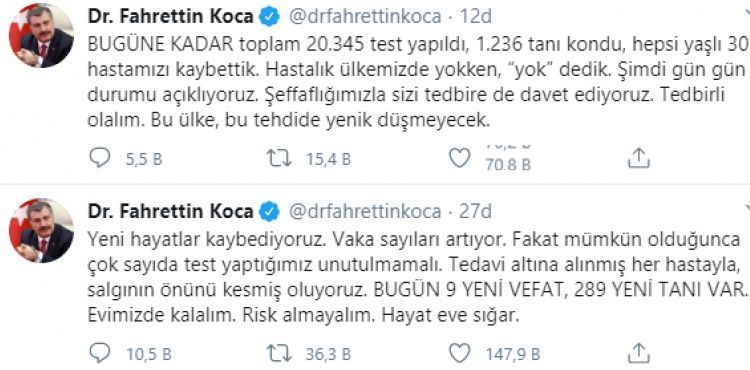Open share options for the 9 YENİ VEFAT tweet
This screenshot has height=370, width=750.
pyautogui.click(x=639, y=353)
